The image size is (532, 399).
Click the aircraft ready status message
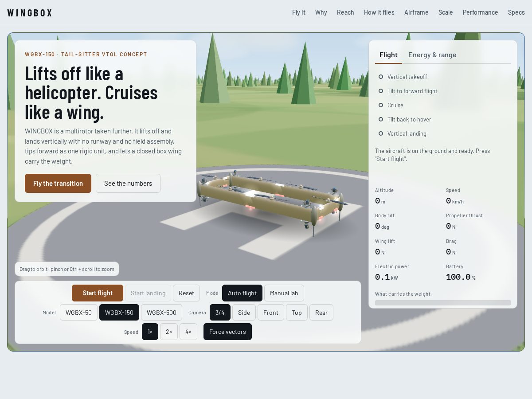pos(432,155)
